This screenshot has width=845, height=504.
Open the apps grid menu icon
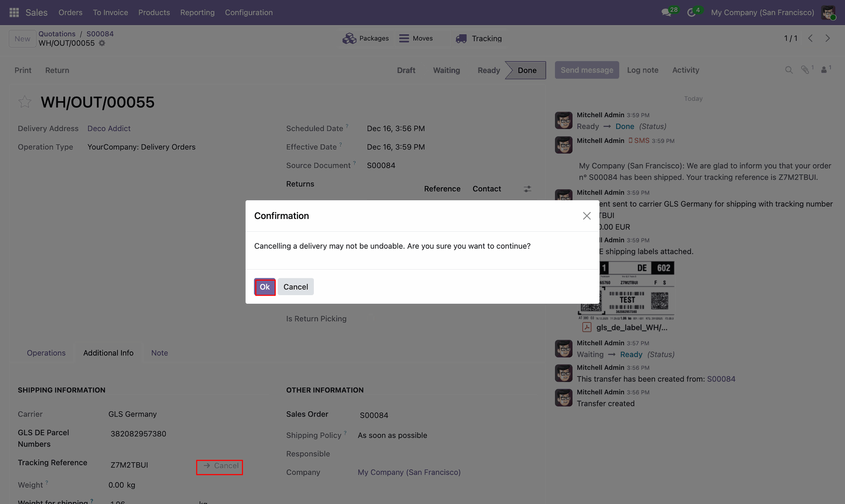[x=14, y=12]
